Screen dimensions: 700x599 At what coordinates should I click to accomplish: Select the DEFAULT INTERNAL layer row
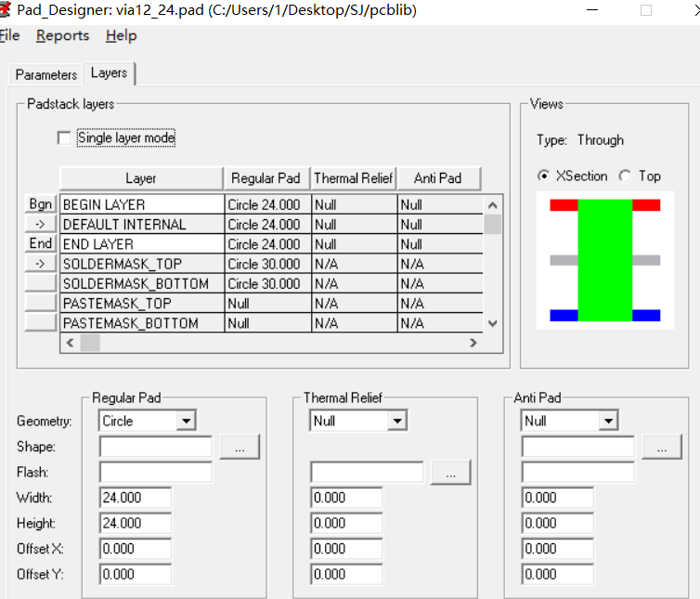[x=271, y=224]
